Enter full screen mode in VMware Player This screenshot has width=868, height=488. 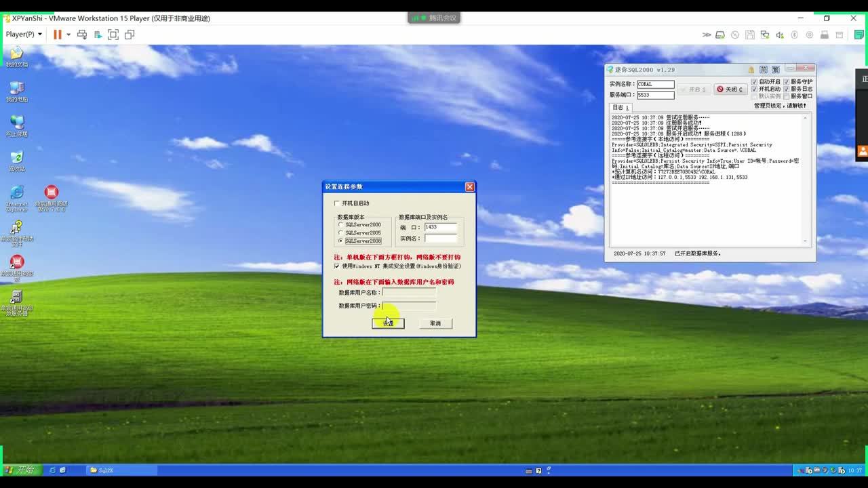pyautogui.click(x=113, y=34)
